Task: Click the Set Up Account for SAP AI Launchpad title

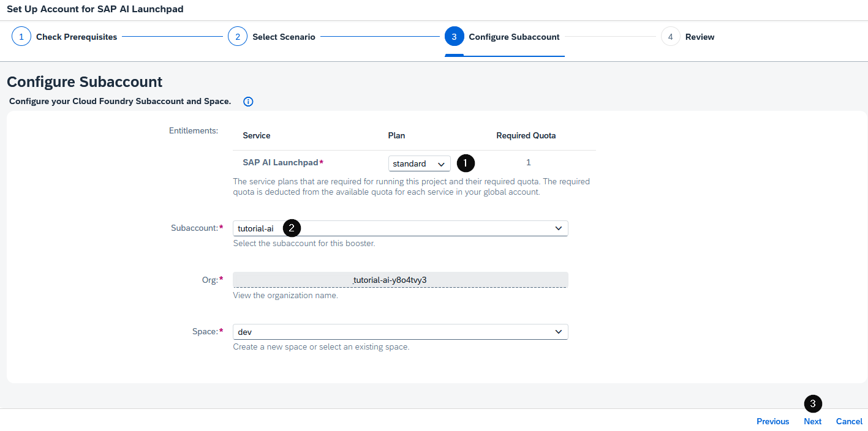Action: [x=95, y=9]
